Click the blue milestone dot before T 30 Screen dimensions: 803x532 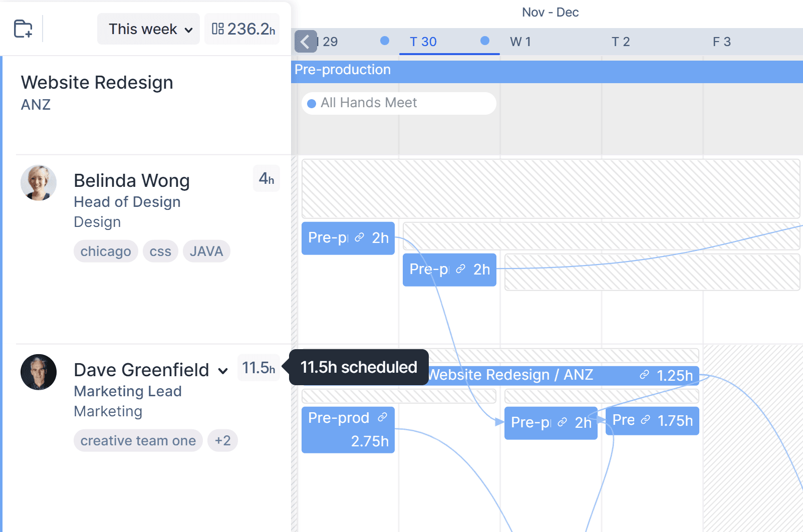tap(385, 41)
